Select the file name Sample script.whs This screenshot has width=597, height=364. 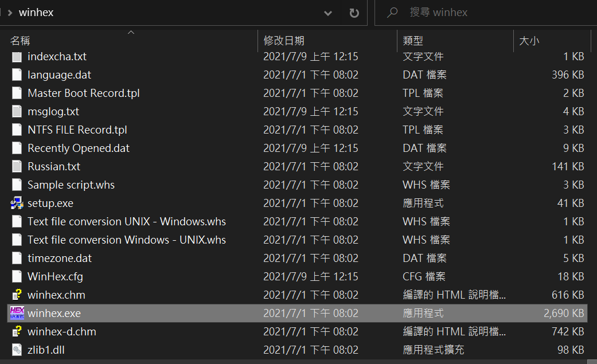click(x=71, y=185)
